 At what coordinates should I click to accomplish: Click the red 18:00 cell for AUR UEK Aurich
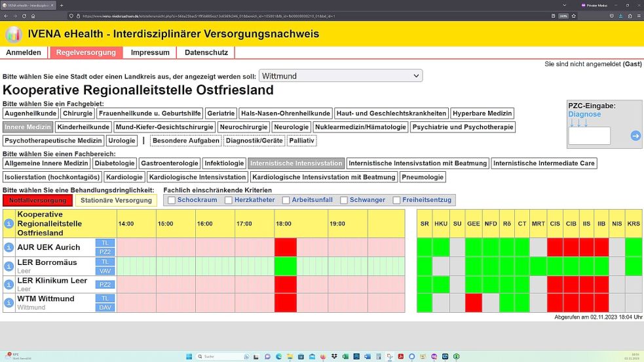(x=286, y=247)
